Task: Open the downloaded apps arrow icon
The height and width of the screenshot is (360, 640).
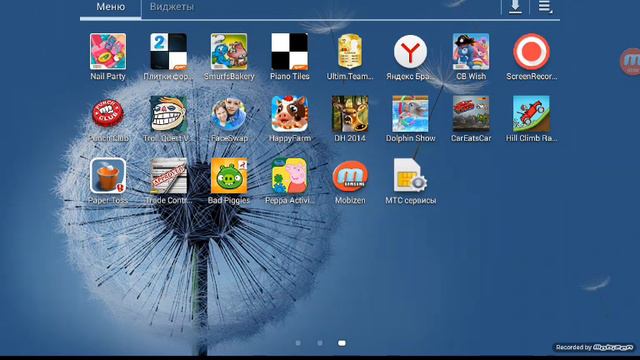Action: point(515,7)
